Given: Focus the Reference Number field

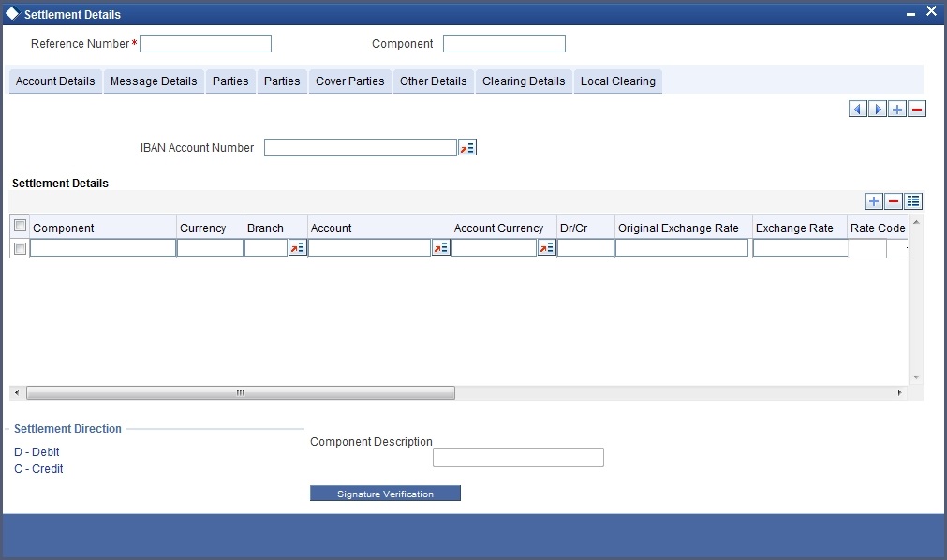Looking at the screenshot, I should click(x=205, y=43).
